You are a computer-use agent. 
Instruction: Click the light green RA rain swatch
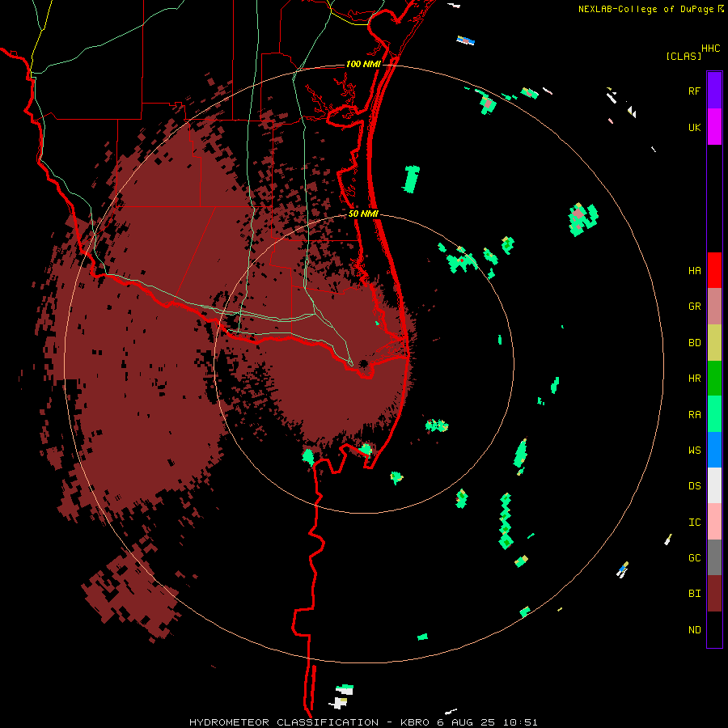click(714, 414)
